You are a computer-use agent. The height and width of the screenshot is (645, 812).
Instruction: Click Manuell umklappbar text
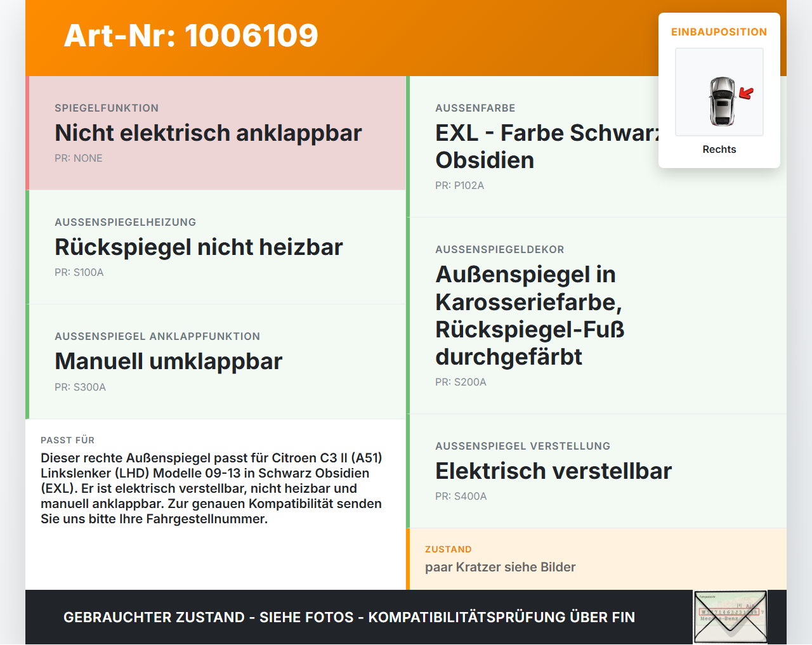(169, 361)
